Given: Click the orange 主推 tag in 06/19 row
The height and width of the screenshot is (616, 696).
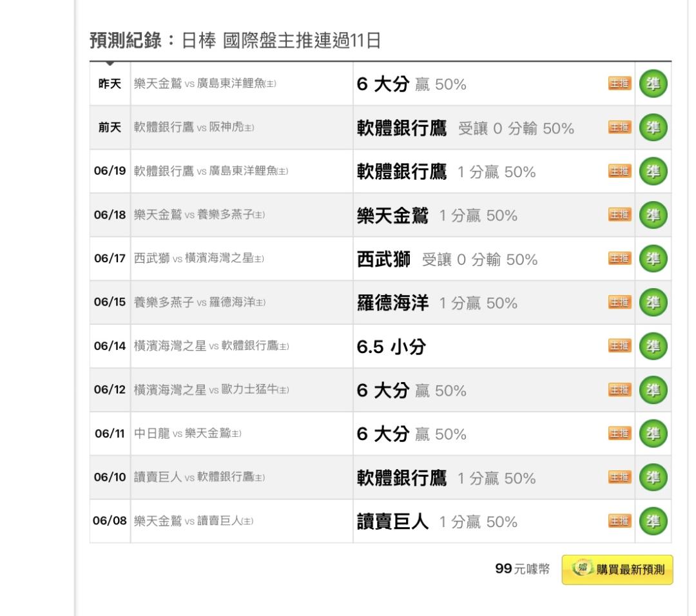Looking at the screenshot, I should (x=620, y=171).
